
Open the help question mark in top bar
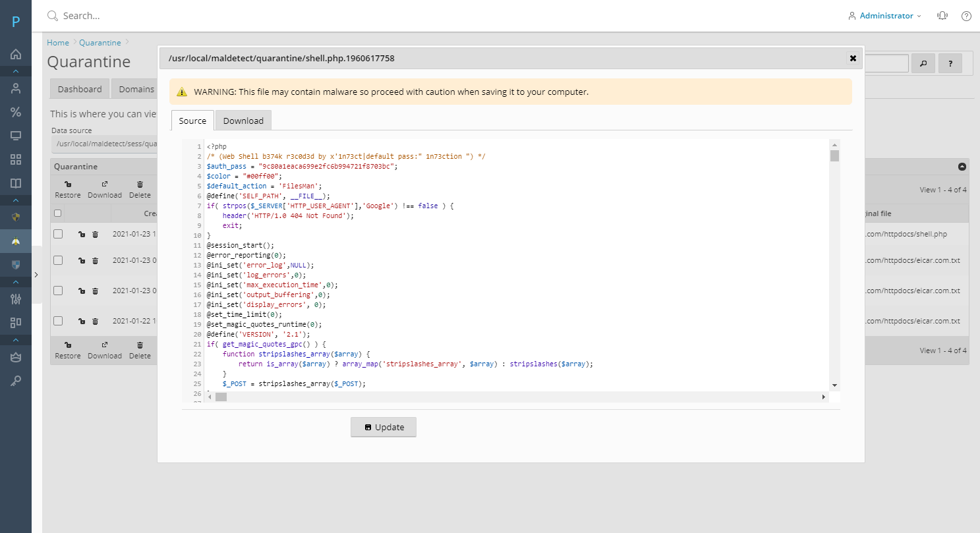click(966, 16)
